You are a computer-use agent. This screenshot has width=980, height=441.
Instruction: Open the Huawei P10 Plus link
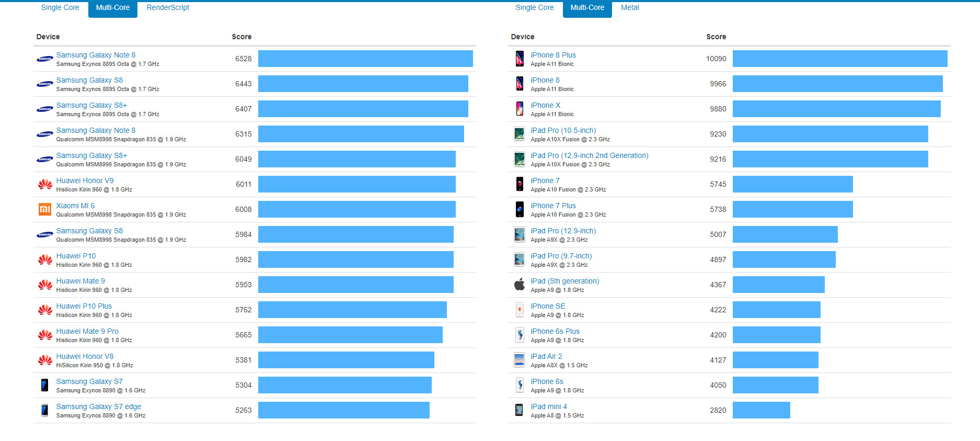click(x=84, y=306)
